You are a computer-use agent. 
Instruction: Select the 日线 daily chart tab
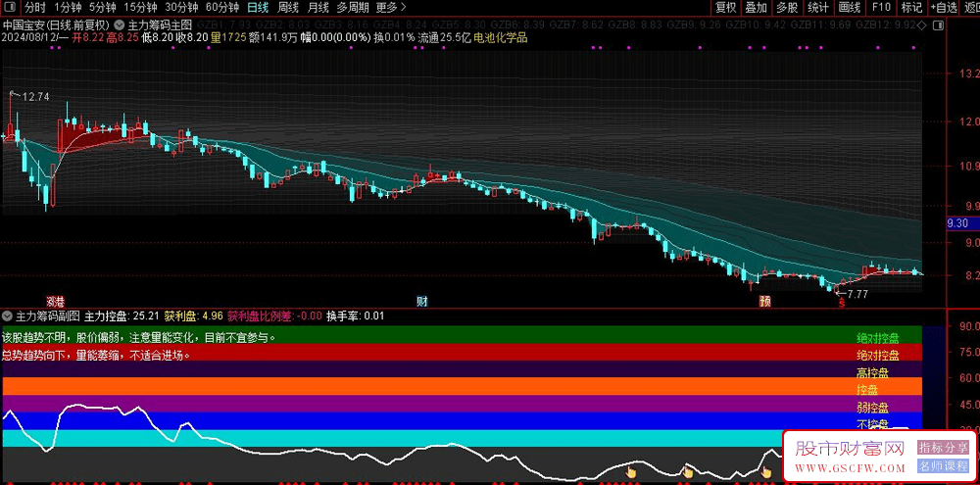[x=258, y=8]
